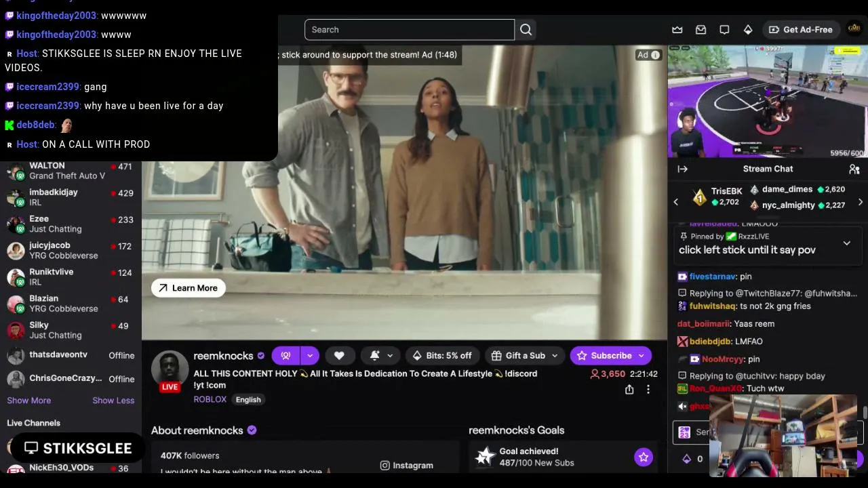Click the bits icon below chat input
This screenshot has height=488, width=868.
point(687,459)
